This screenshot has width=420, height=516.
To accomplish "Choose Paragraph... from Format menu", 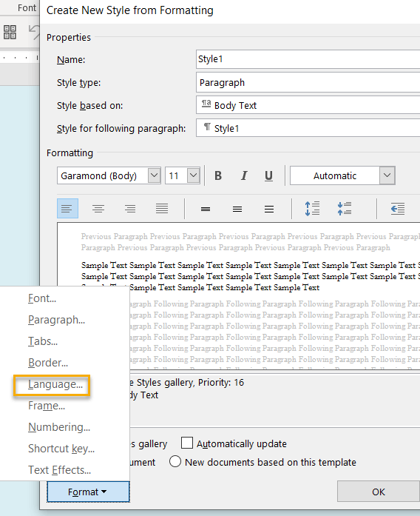I will (x=56, y=320).
